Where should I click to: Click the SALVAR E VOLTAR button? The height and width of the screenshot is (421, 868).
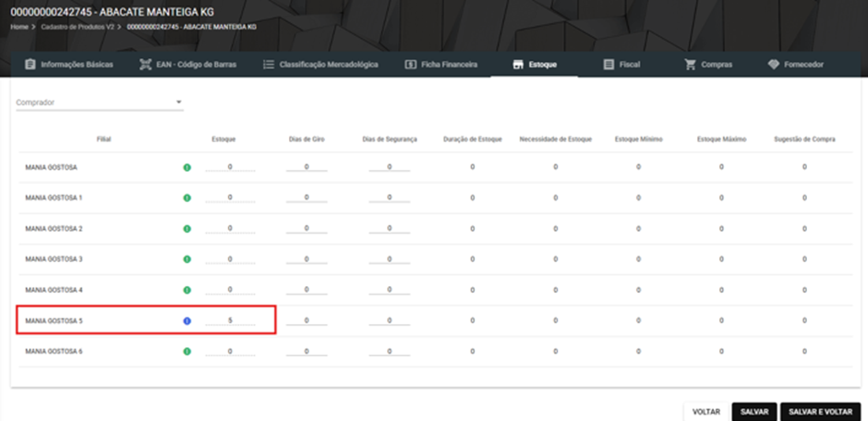pos(820,412)
